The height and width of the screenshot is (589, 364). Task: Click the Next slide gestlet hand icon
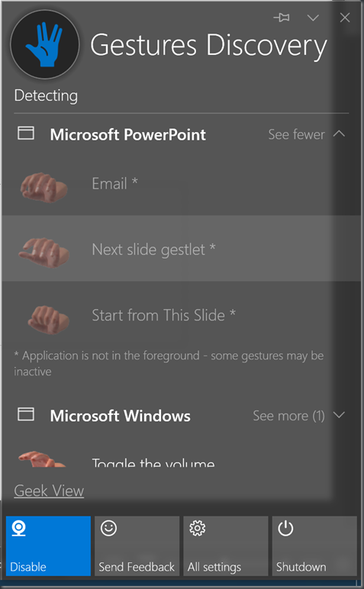point(44,251)
